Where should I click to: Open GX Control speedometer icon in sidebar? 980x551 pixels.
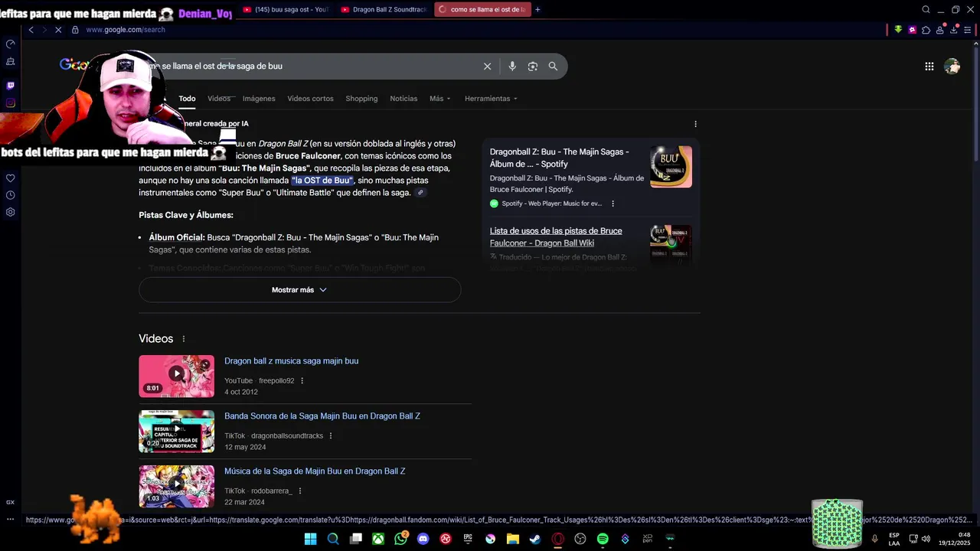(11, 44)
